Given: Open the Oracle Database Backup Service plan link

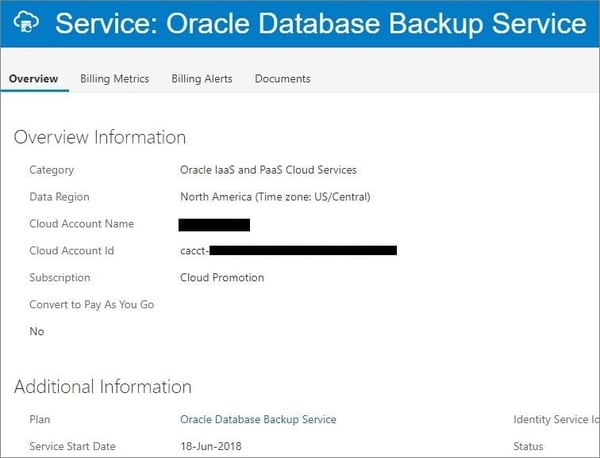Looking at the screenshot, I should [x=258, y=420].
